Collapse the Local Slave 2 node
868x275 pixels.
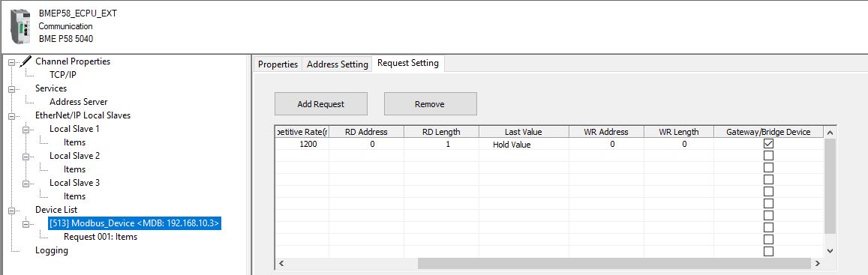(26, 157)
